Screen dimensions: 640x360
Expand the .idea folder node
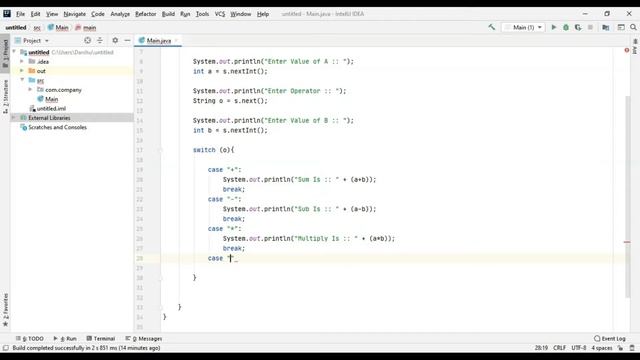click(x=22, y=61)
